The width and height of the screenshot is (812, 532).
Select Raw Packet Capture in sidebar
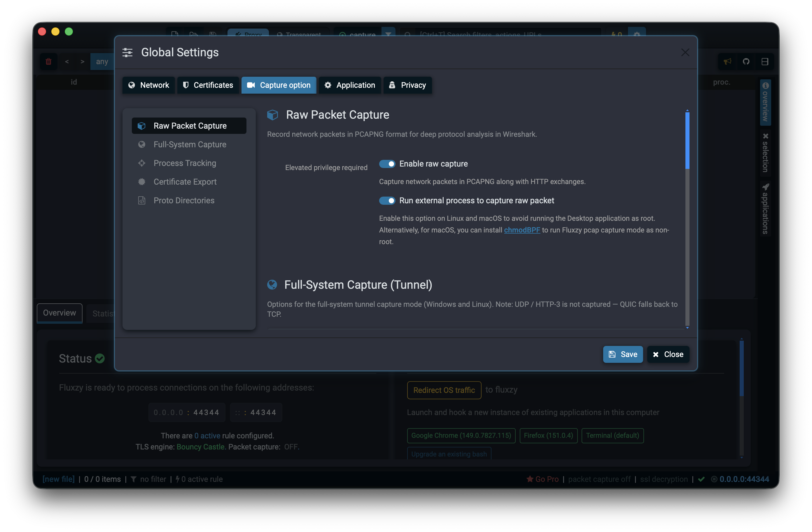click(189, 126)
